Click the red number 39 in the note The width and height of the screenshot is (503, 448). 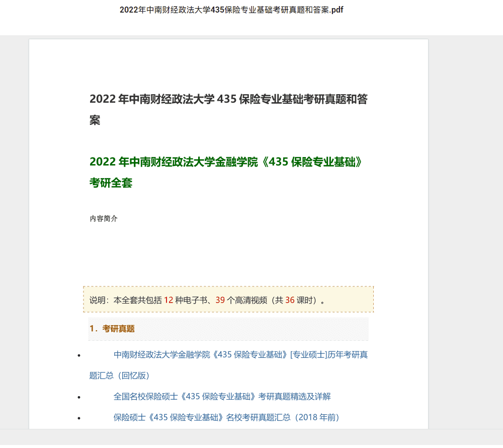coord(220,300)
